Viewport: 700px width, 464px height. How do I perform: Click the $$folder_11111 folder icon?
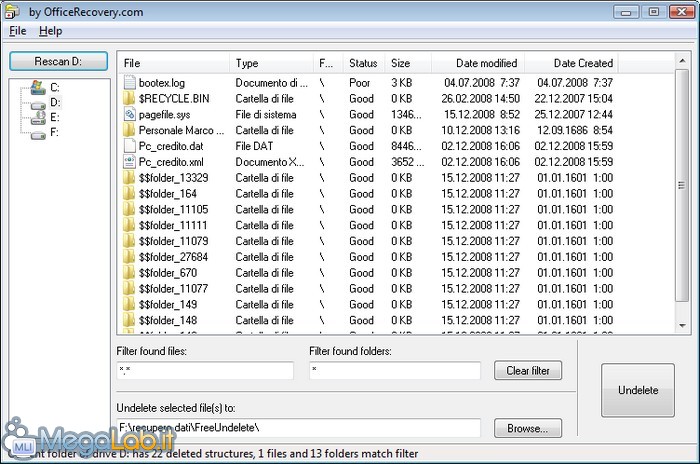click(129, 225)
